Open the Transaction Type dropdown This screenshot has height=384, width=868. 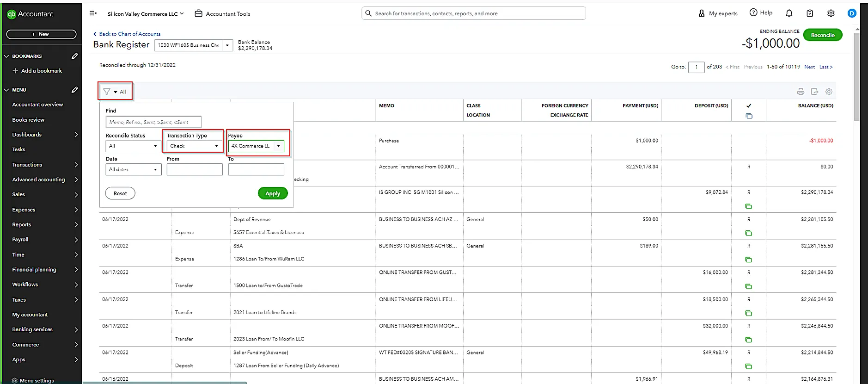click(x=195, y=146)
